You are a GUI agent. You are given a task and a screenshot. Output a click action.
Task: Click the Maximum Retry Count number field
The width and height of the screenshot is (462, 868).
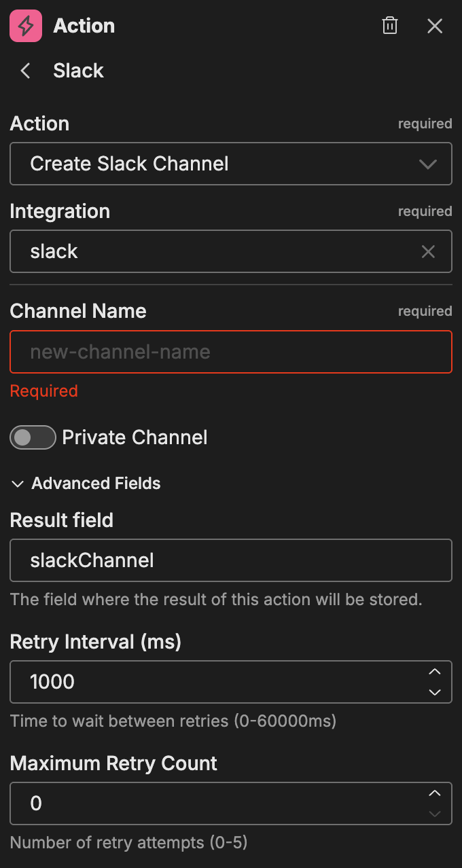coord(217,803)
